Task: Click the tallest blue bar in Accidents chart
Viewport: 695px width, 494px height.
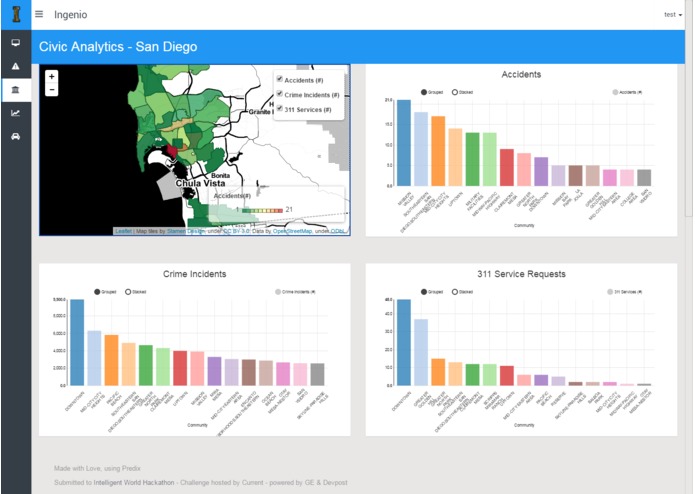Action: pos(404,143)
